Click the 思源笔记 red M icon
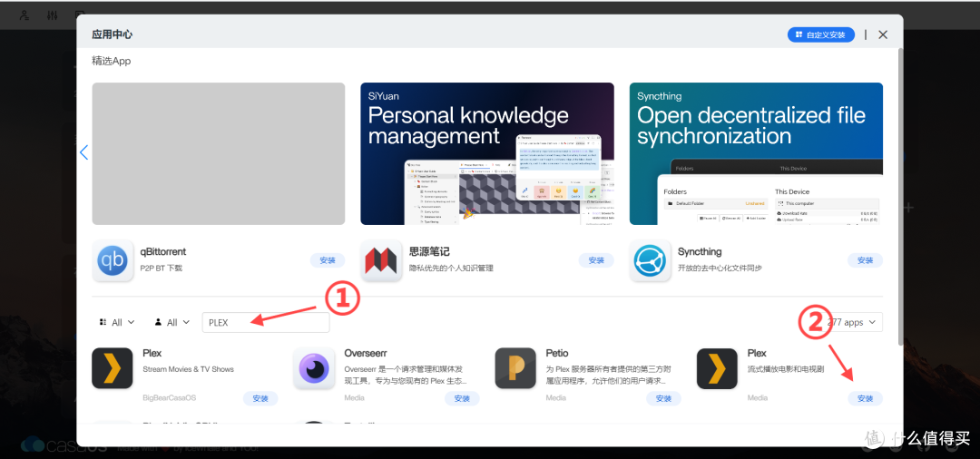Screen dimensions: 980x459 (381, 260)
